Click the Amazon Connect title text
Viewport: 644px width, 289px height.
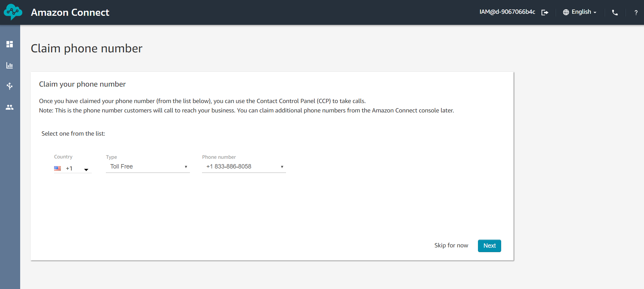click(70, 12)
